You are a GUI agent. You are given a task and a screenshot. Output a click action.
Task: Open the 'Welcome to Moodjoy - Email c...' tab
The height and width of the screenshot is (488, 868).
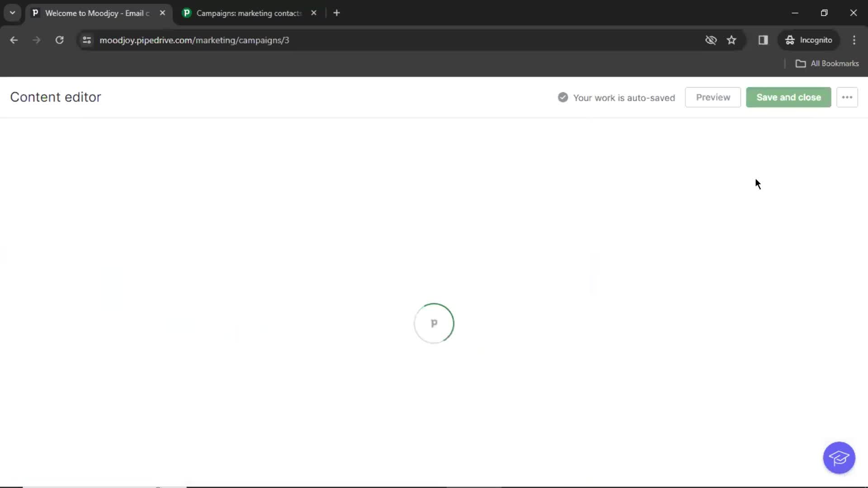(97, 13)
